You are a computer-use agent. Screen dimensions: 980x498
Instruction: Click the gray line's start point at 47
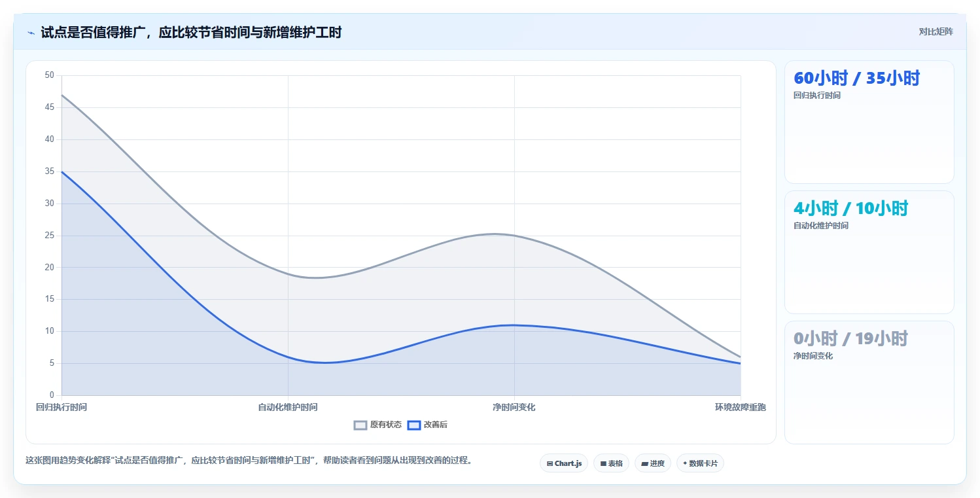point(61,95)
